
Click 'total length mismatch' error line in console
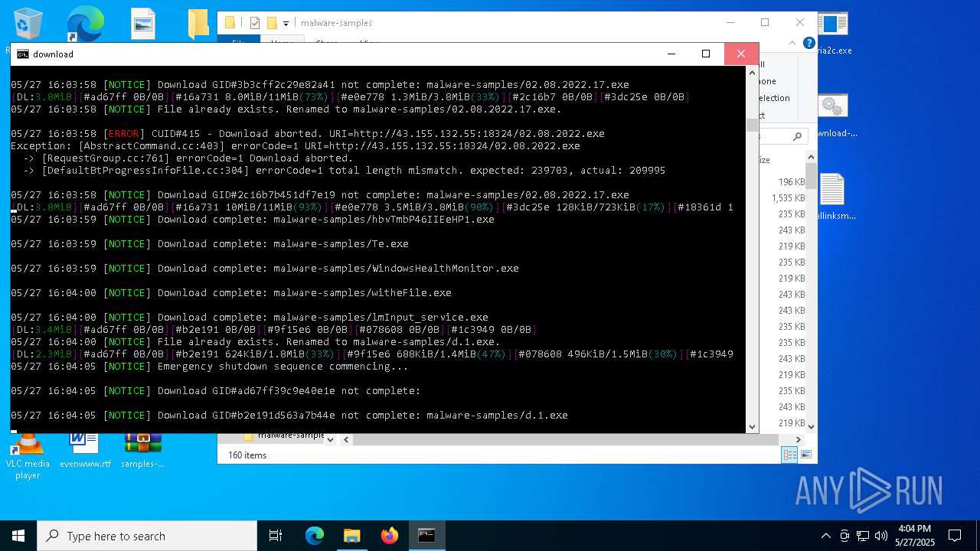click(344, 171)
